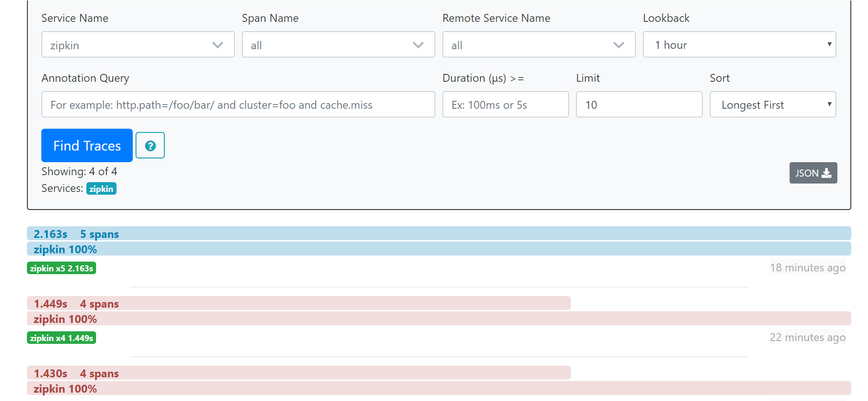Open the Lookback 1 hour selector
Viewport: 868px width, 401px height.
click(739, 45)
